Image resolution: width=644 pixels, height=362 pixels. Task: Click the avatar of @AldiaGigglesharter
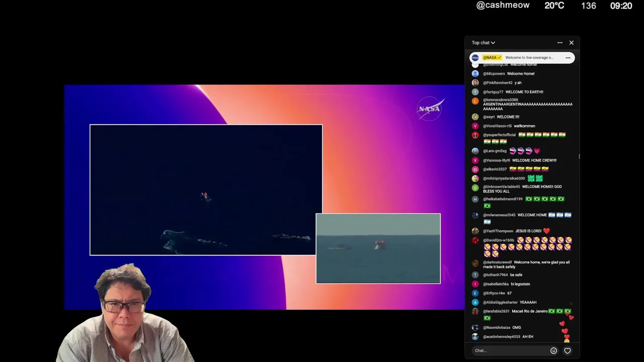[x=475, y=302]
